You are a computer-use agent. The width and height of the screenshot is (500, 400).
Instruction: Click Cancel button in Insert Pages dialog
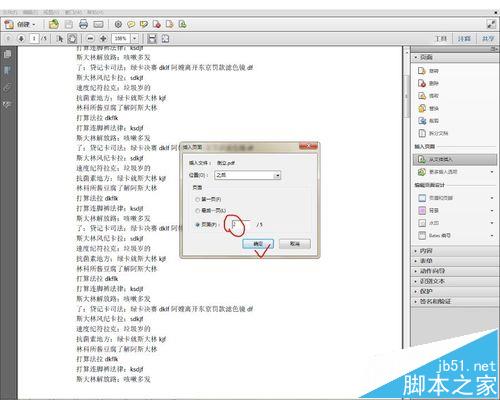pos(295,244)
